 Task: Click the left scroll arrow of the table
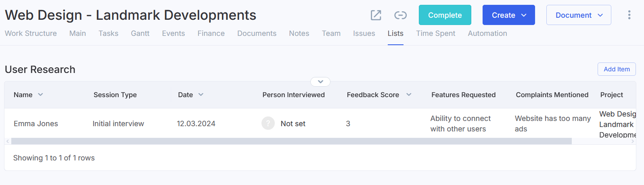point(8,141)
